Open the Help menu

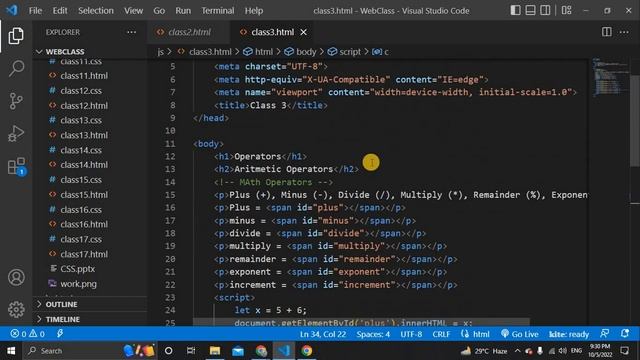[x=254, y=11]
